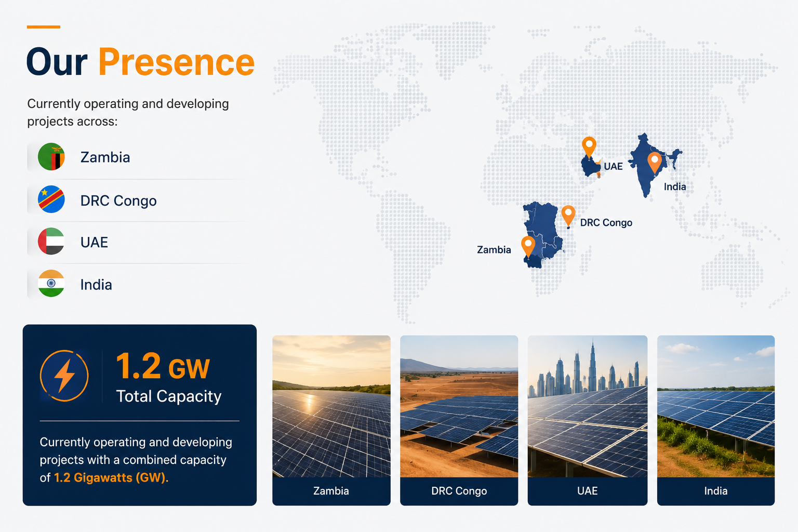Click the highlighted UAE map region
798x532 pixels.
591,167
